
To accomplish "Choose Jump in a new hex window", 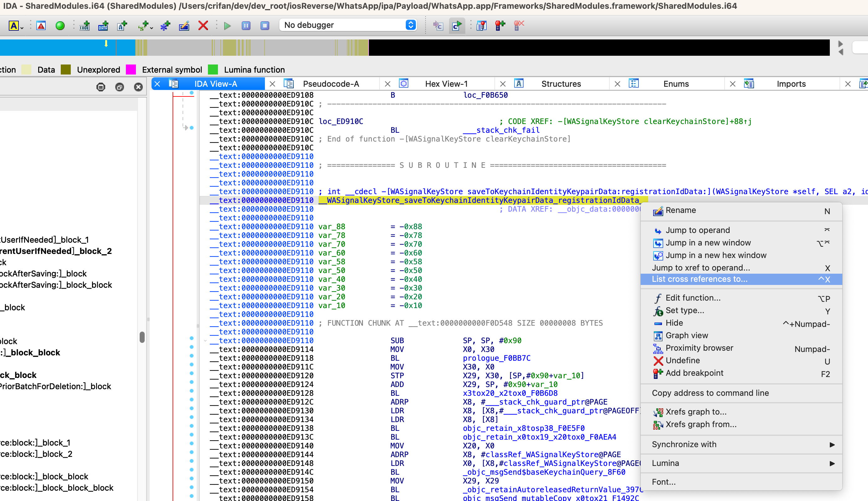I will point(741,255).
